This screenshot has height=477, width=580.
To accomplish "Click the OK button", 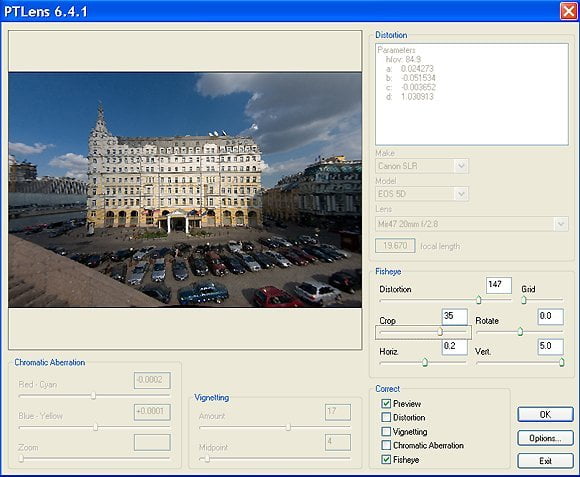I will [545, 415].
